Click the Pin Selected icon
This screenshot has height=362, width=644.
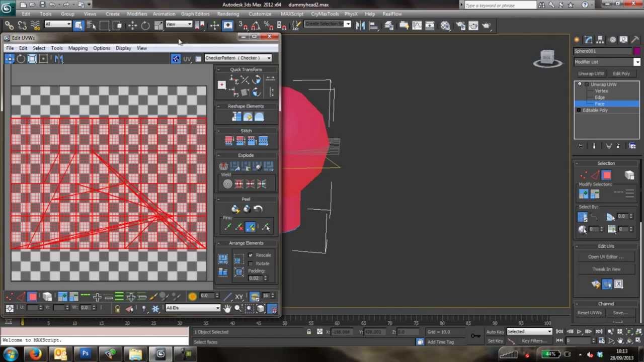(x=227, y=227)
